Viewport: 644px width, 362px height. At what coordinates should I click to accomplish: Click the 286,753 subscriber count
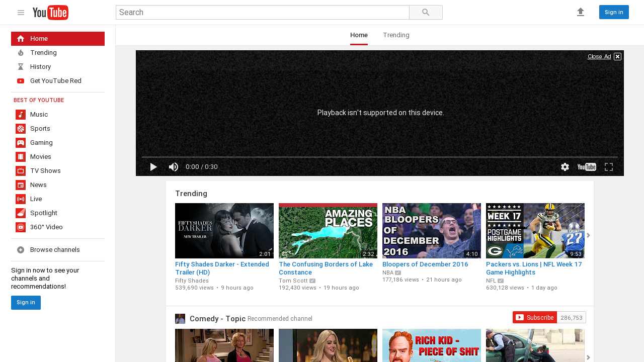[572, 317]
